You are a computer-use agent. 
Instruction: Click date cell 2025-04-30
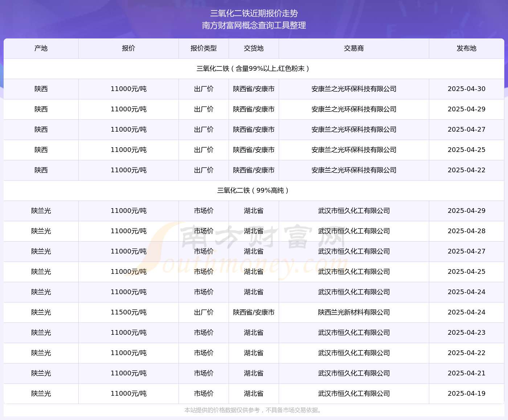pyautogui.click(x=467, y=89)
